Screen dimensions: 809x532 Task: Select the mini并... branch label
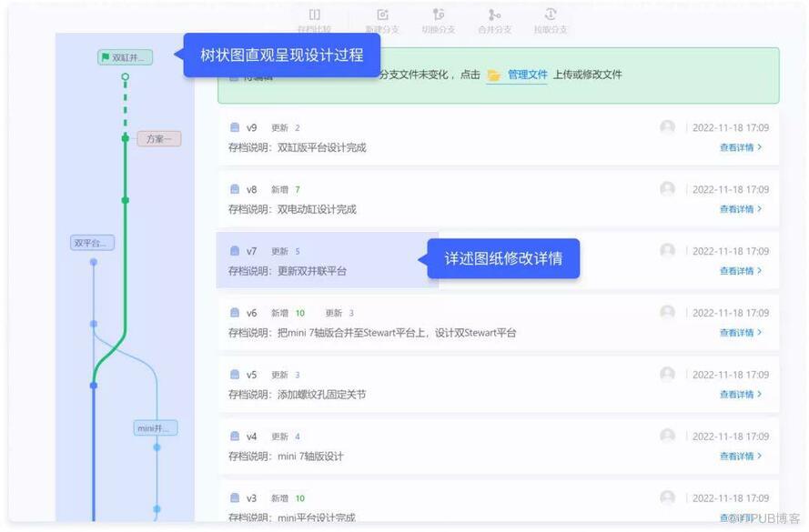156,428
